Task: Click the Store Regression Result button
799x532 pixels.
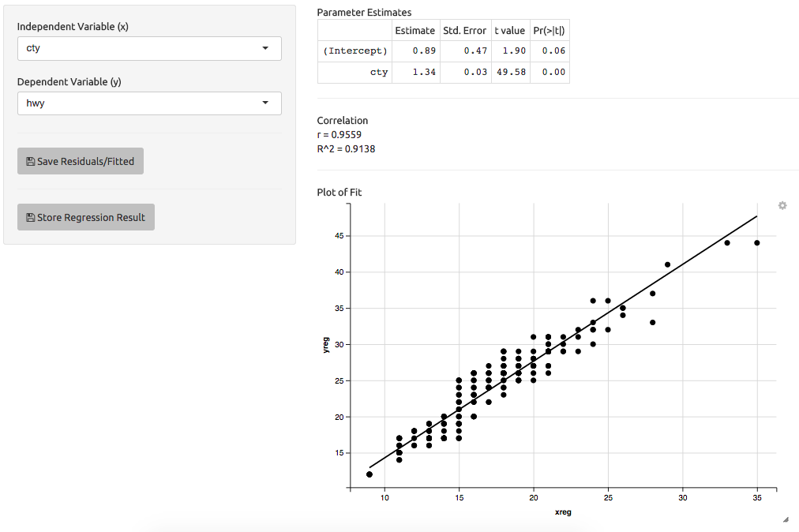Action: click(86, 217)
